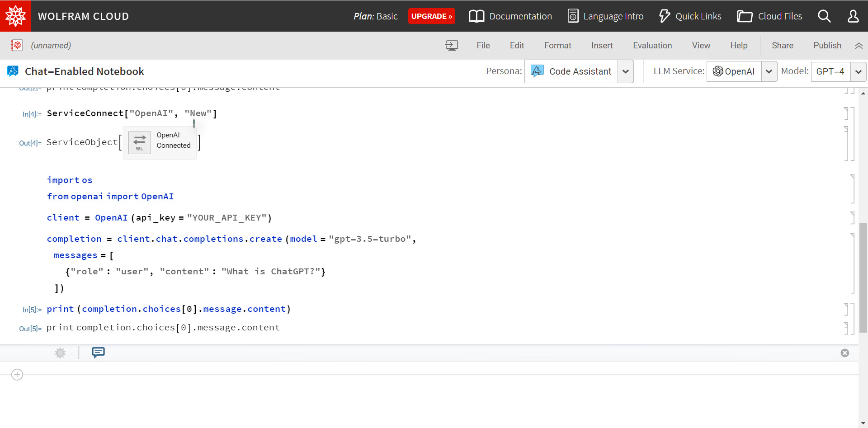Click the Out[5] output text

tap(163, 328)
